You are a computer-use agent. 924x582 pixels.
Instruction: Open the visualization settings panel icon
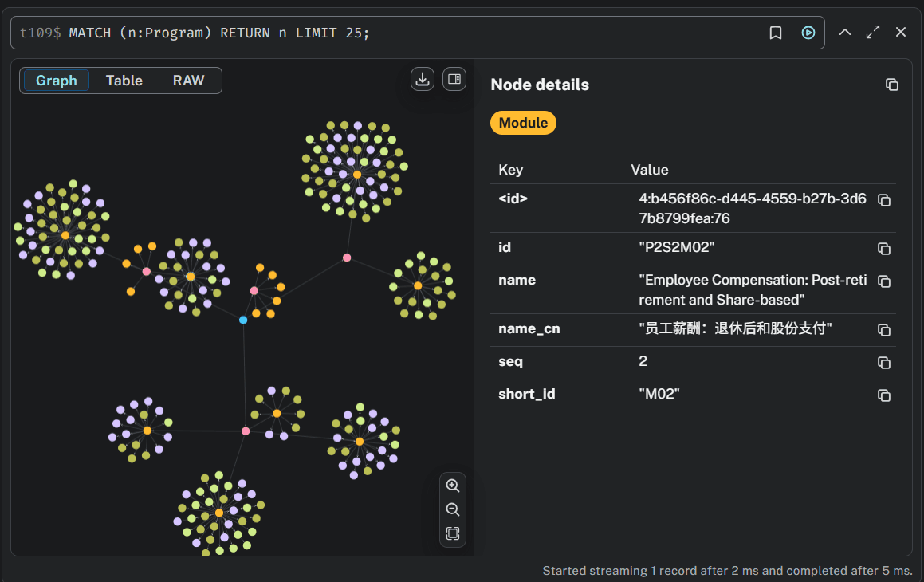[454, 79]
